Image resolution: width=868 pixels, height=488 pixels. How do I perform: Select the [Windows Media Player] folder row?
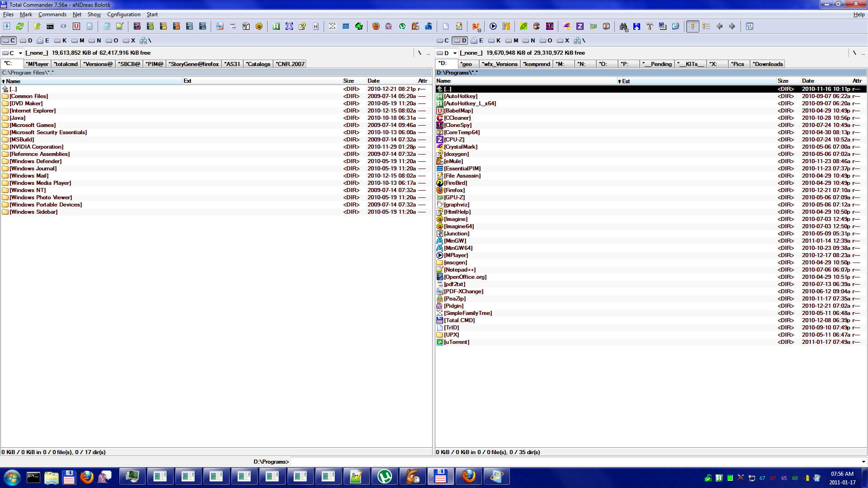click(x=216, y=183)
